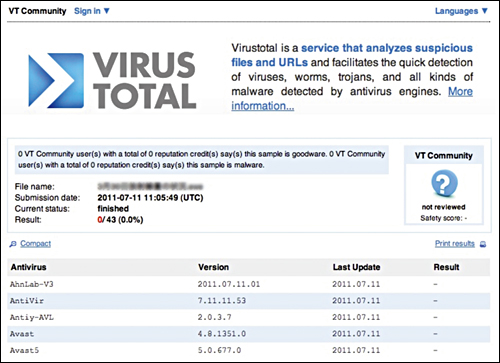This screenshot has height=363, width=500.
Task: Click the blurred file name value
Action: click(x=150, y=186)
